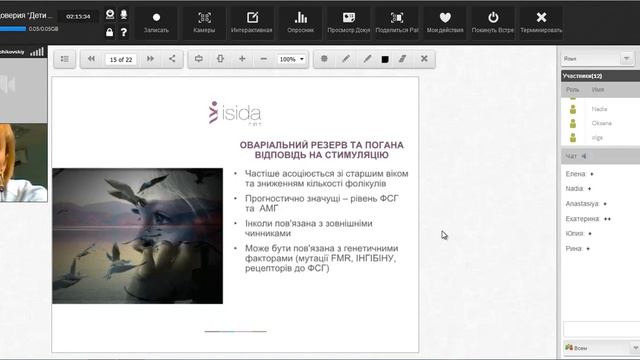Zoom out with the minus icon

[x=264, y=59]
